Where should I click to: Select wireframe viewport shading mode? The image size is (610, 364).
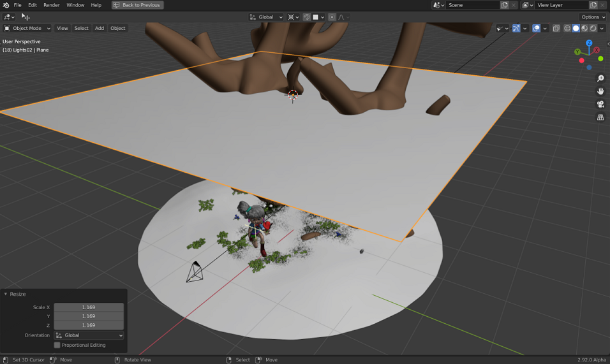[x=567, y=28]
